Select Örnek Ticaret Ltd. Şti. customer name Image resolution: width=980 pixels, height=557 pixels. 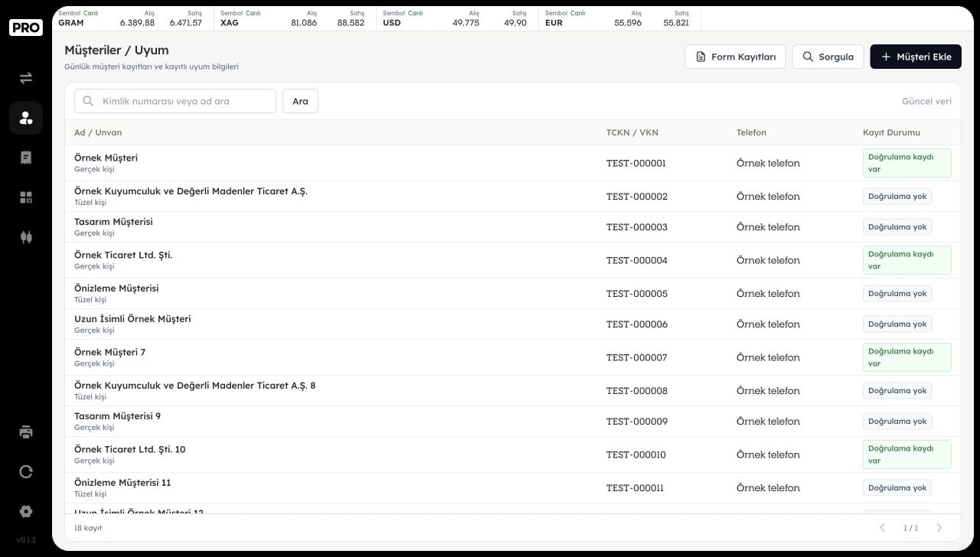tap(123, 255)
